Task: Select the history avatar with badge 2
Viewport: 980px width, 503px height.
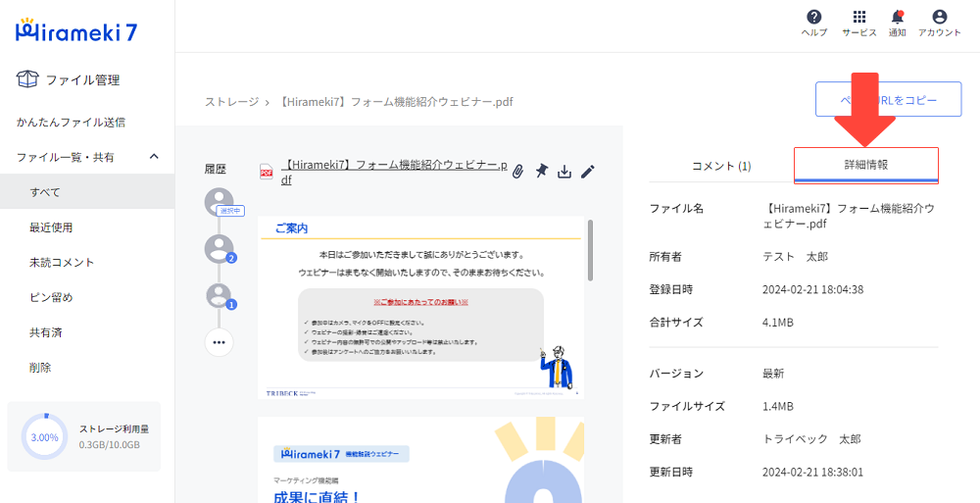Action: pyautogui.click(x=219, y=248)
